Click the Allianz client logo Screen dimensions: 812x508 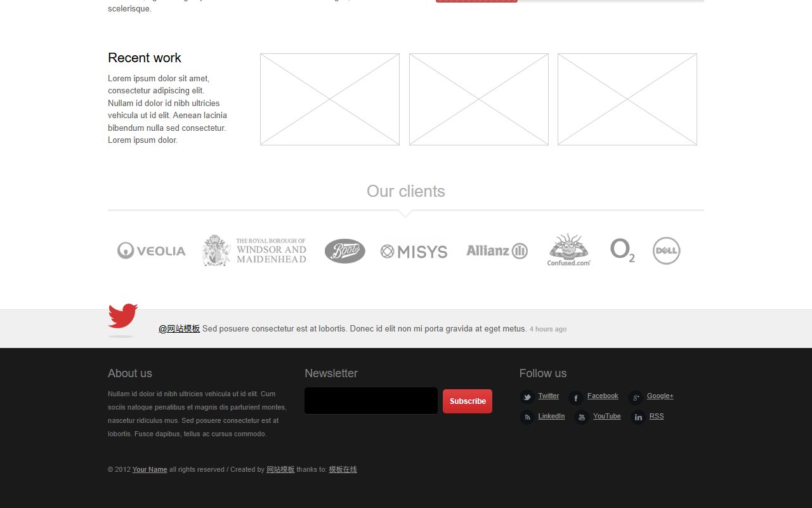click(x=497, y=251)
